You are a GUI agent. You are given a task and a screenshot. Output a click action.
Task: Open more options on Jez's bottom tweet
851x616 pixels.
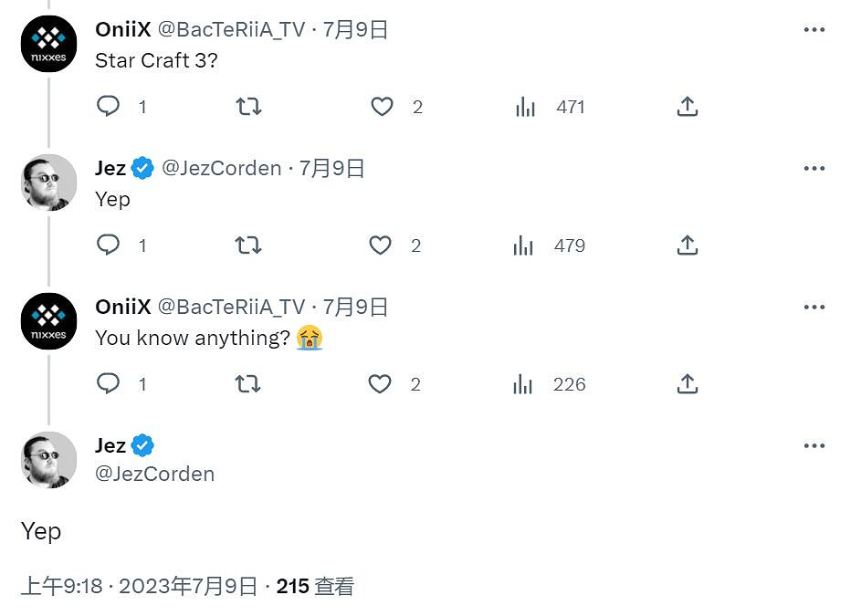pyautogui.click(x=814, y=444)
